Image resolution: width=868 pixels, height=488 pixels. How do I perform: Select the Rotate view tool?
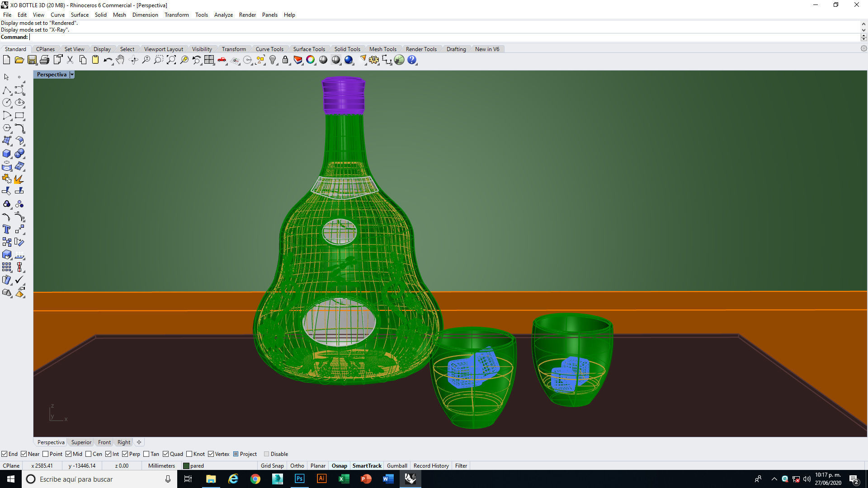pos(133,60)
